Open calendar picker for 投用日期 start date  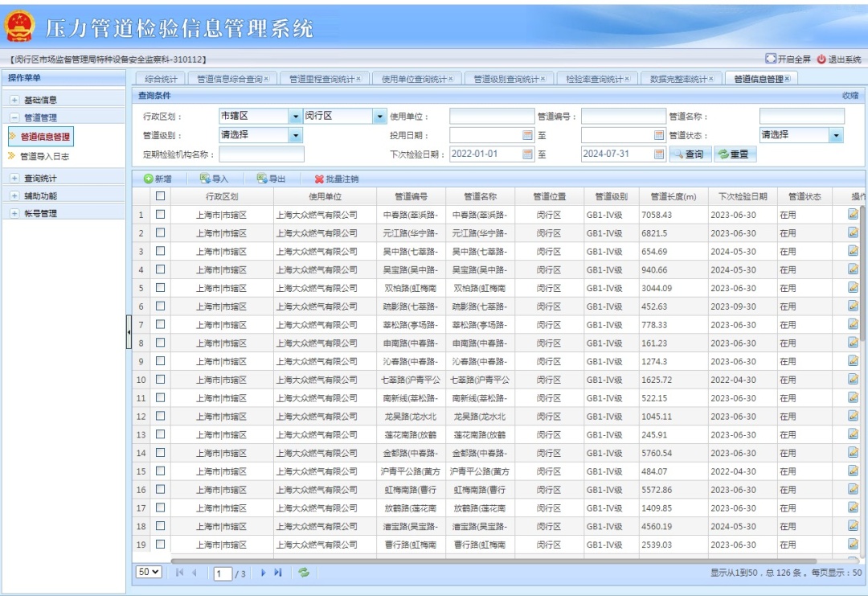(x=528, y=135)
